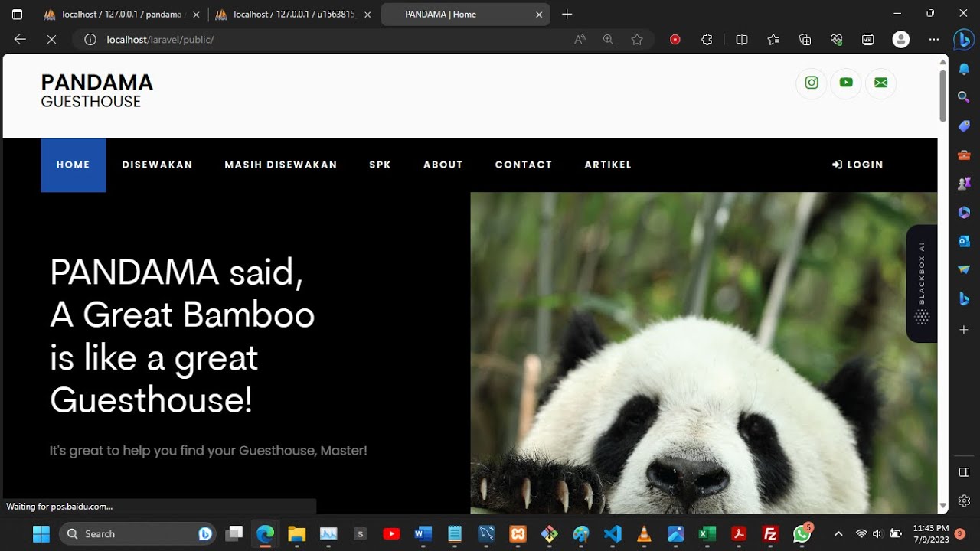Open the CONTACT page
The image size is (980, 551).
(x=524, y=165)
